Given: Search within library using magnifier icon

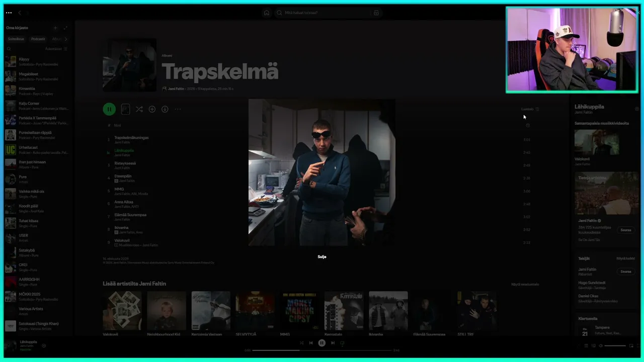Looking at the screenshot, I should 9,49.
